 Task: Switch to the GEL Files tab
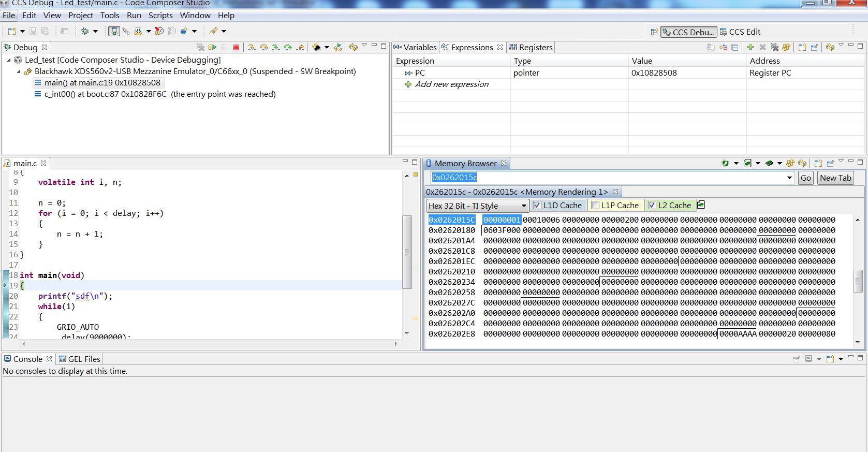pos(79,359)
